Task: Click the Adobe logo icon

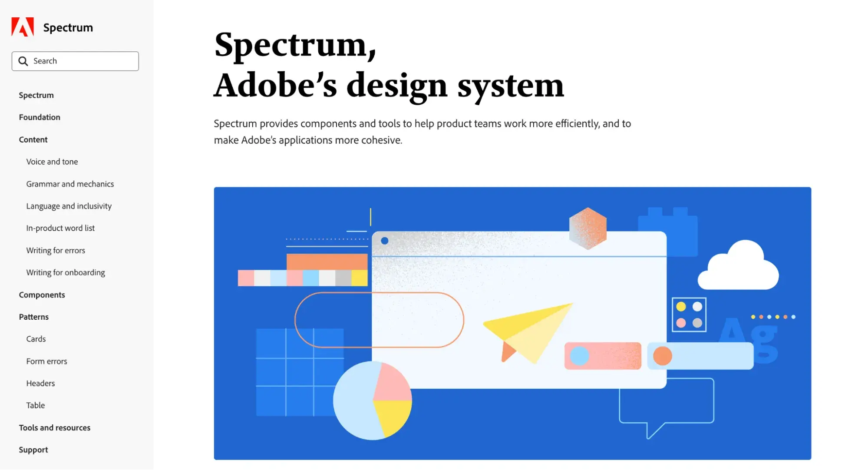Action: click(22, 27)
